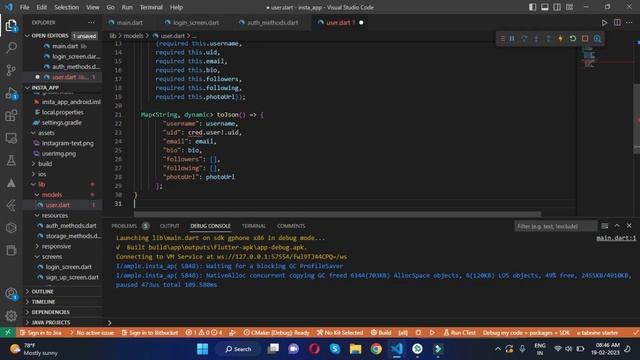Click Sign in to Jira status item

[x=41, y=333]
